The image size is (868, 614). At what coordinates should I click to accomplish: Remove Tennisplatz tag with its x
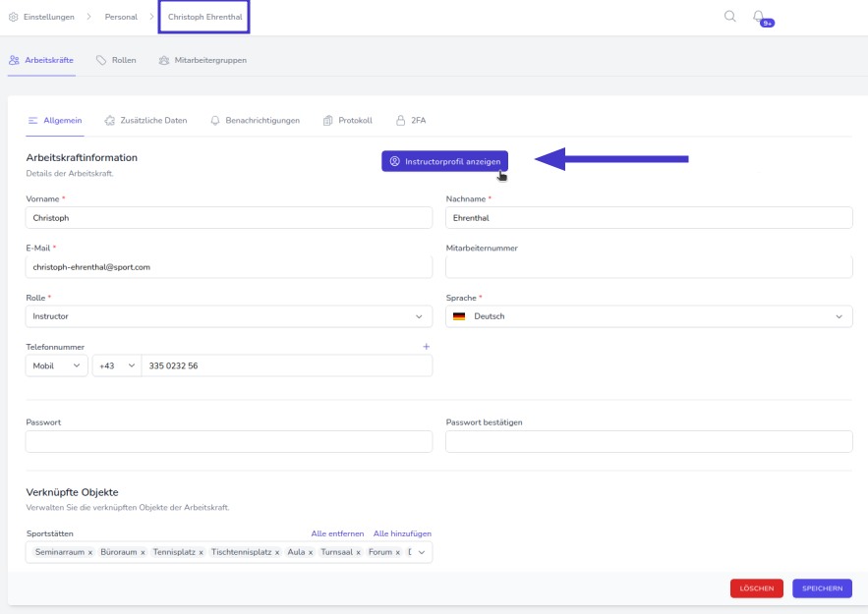pos(201,552)
